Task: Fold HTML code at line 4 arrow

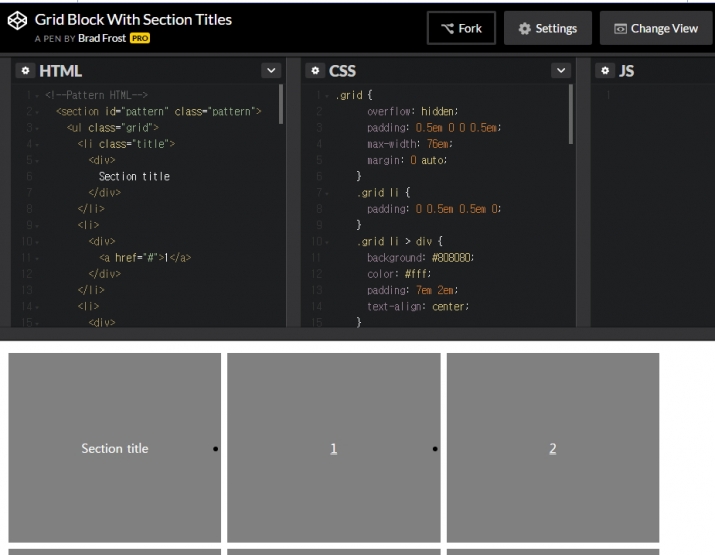Action: click(37, 145)
